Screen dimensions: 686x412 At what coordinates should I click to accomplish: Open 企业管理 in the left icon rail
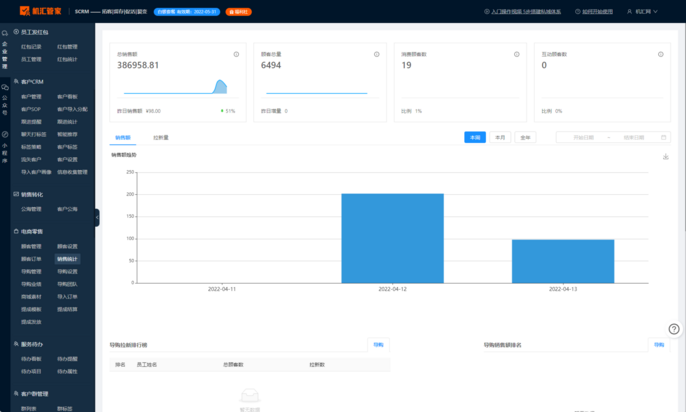coord(5,52)
